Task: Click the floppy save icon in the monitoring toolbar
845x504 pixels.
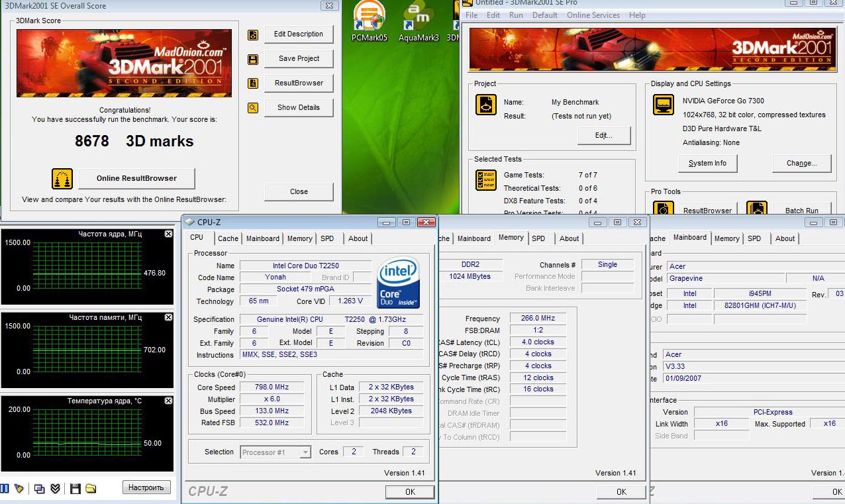Action: point(75,488)
